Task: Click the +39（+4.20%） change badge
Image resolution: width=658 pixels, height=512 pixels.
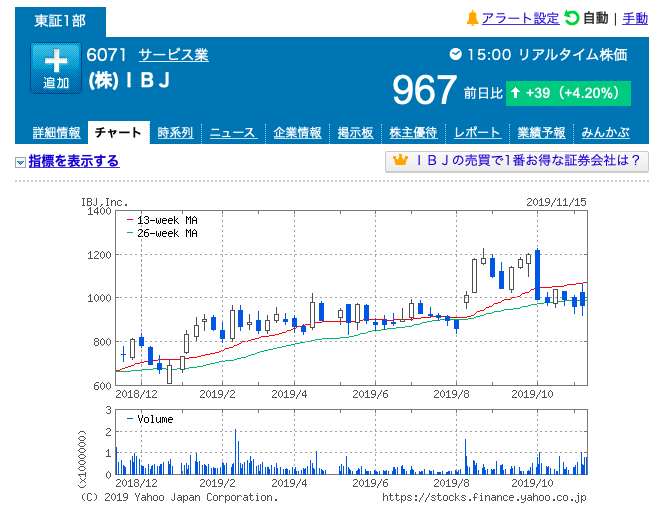Action: (568, 93)
